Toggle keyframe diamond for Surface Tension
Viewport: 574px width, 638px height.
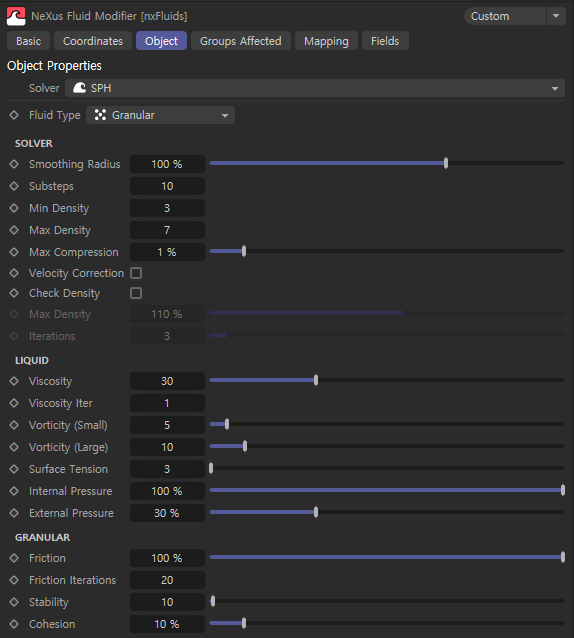click(14, 469)
